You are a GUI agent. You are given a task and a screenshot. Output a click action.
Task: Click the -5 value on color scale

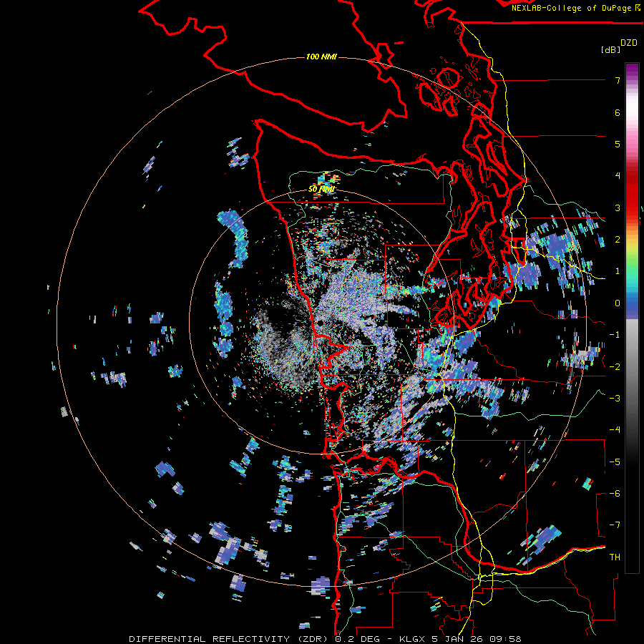point(615,462)
